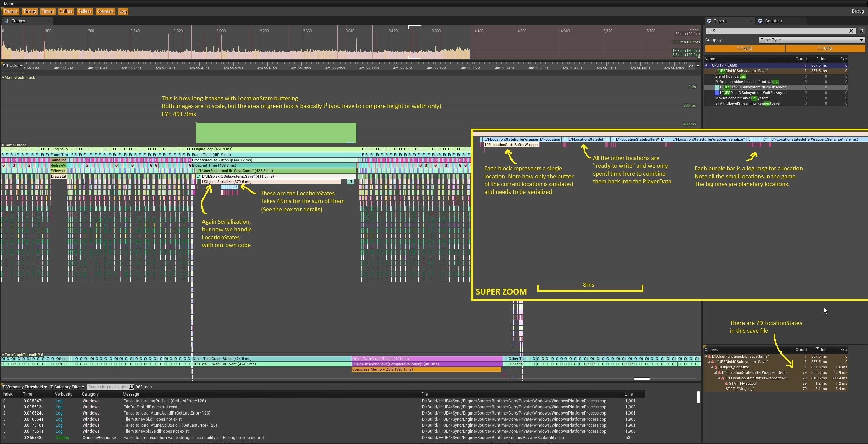Click the WaitForAsync timer blue color swatch
Screen dimensions: 868x444
[717, 93]
